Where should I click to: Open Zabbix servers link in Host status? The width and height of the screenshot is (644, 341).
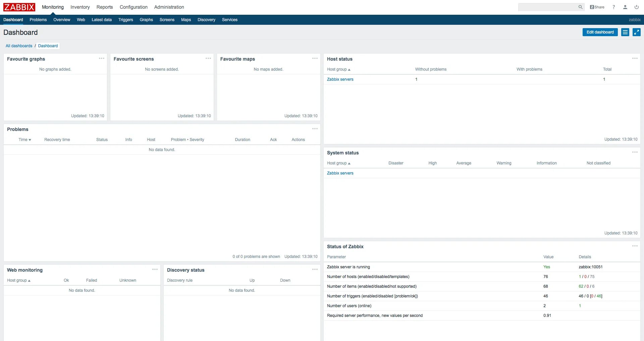pyautogui.click(x=340, y=79)
